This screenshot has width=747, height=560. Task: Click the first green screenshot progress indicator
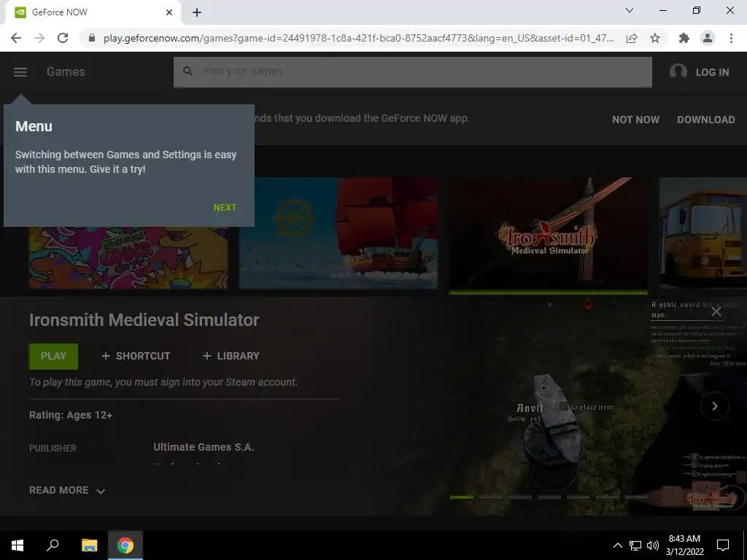(x=461, y=497)
